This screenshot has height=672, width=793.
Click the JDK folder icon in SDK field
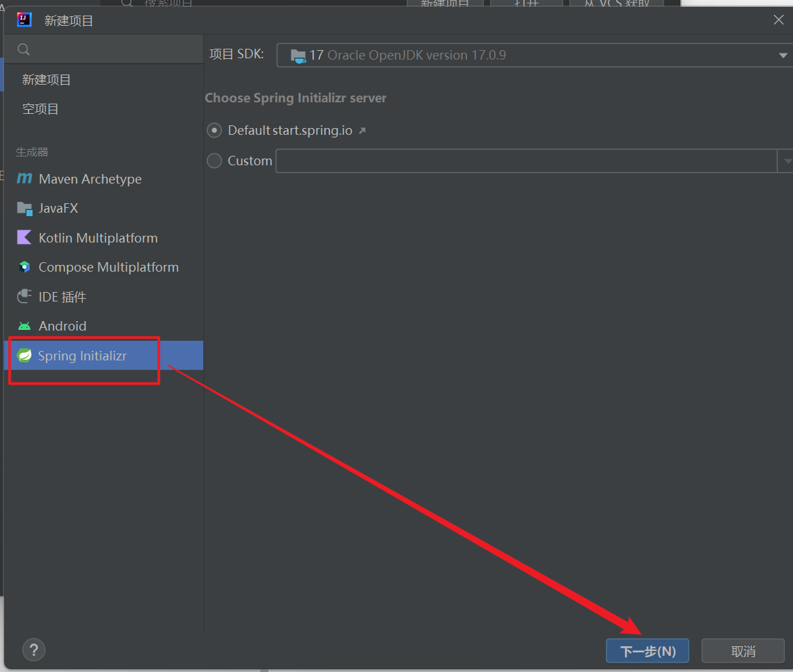point(298,56)
